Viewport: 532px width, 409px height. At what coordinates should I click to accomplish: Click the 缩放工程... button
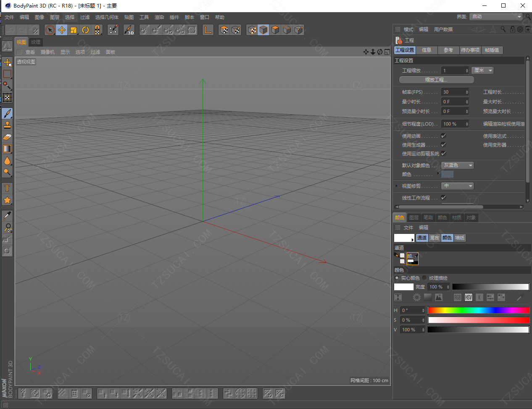pyautogui.click(x=437, y=79)
